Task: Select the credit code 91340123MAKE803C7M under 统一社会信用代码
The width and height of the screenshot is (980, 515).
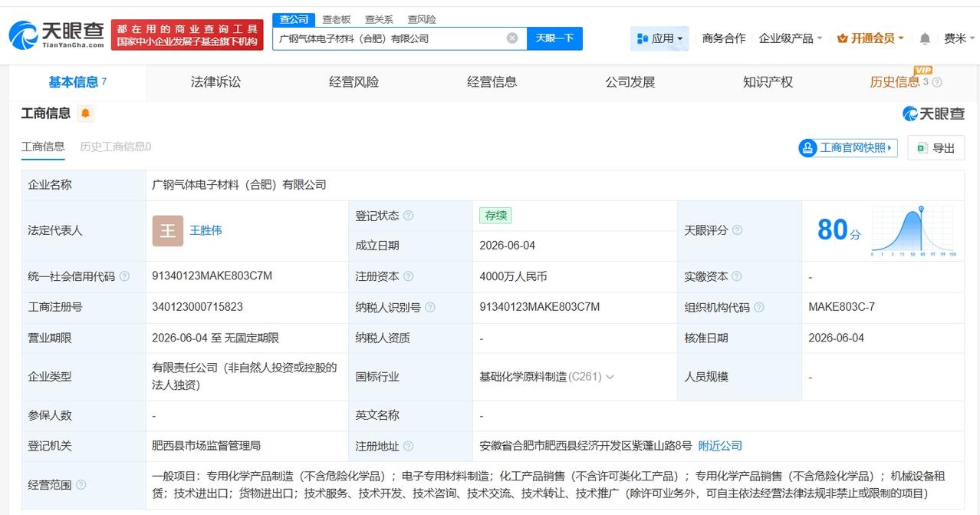Action: pos(212,276)
